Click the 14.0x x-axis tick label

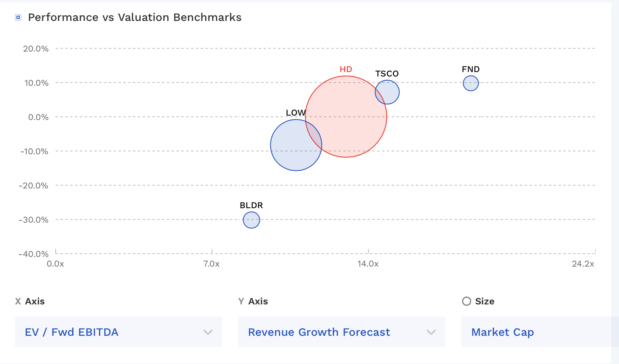(368, 264)
